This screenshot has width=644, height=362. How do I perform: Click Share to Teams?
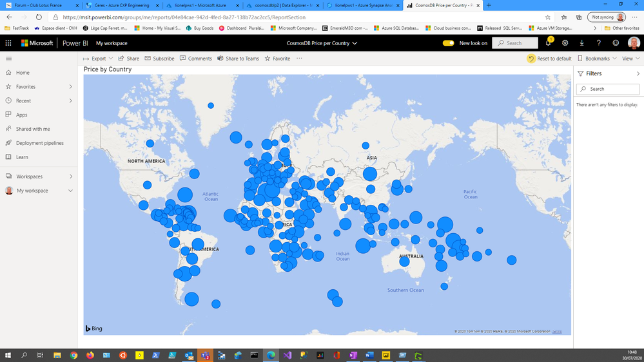coord(239,58)
